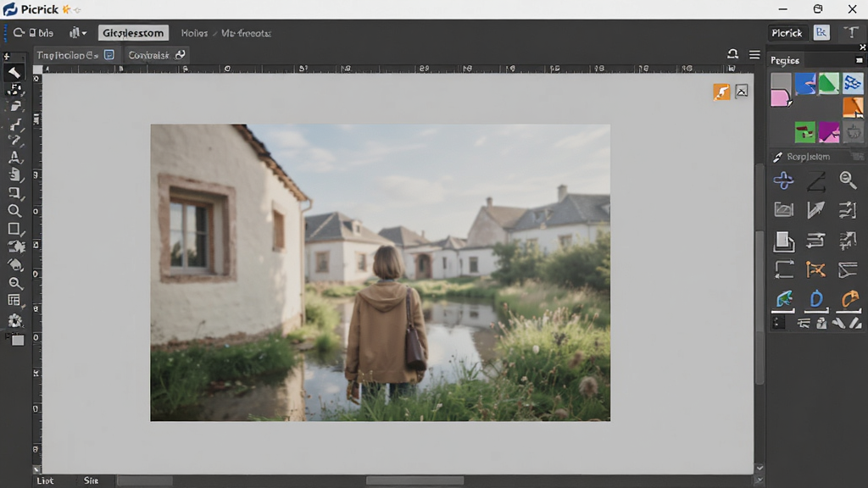The width and height of the screenshot is (868, 488).
Task: Click the blue Ek icon button
Action: click(821, 33)
